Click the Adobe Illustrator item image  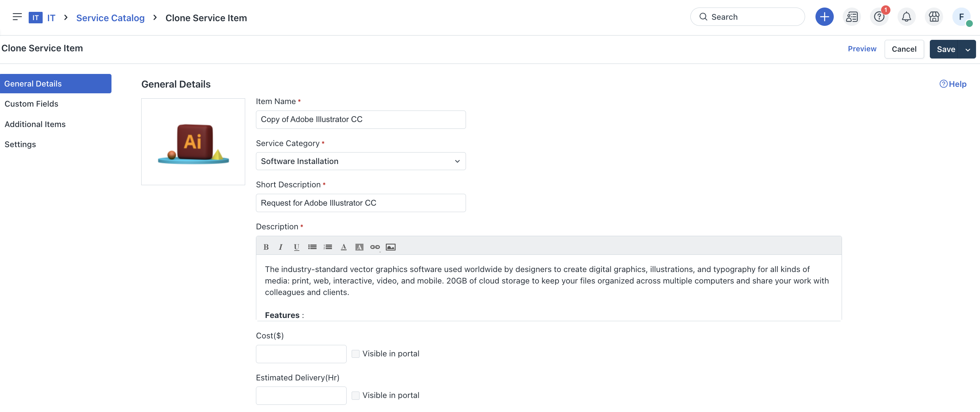(x=193, y=142)
